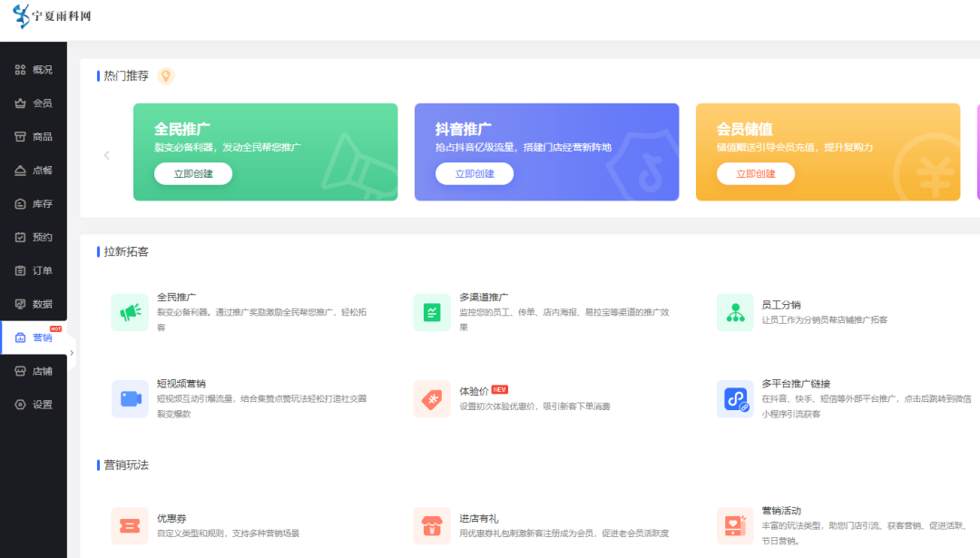Open the 预约 calendar icon in sidebar

pyautogui.click(x=20, y=237)
